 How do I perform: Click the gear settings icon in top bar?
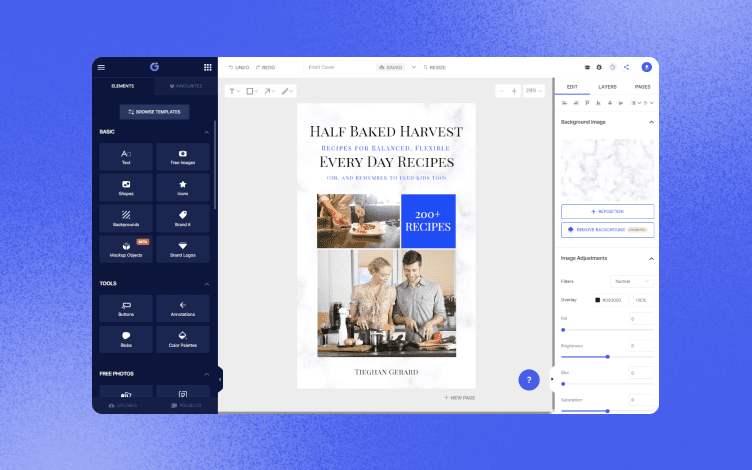pyautogui.click(x=599, y=67)
